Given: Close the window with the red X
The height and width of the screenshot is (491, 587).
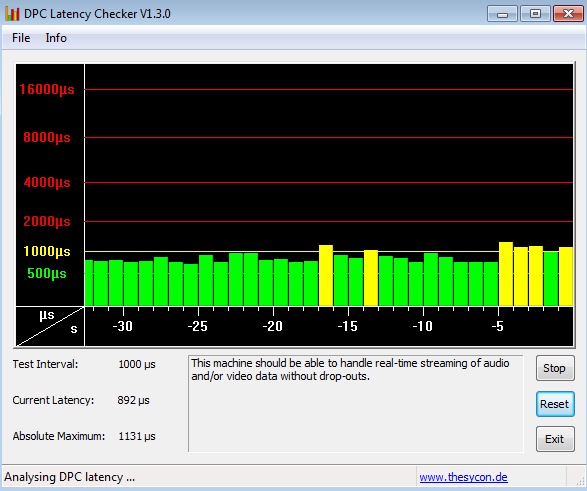Looking at the screenshot, I should click(x=568, y=14).
